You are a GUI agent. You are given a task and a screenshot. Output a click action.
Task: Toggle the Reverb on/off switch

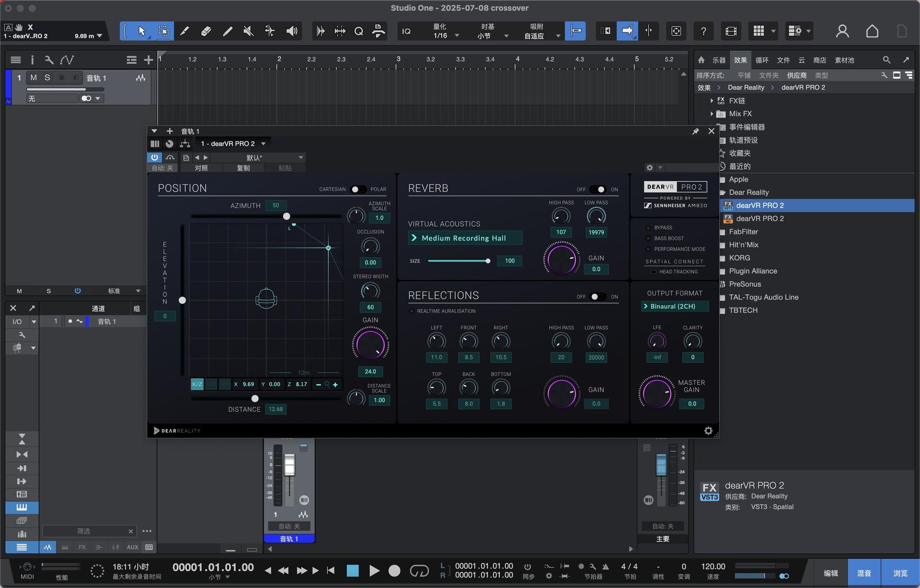598,189
